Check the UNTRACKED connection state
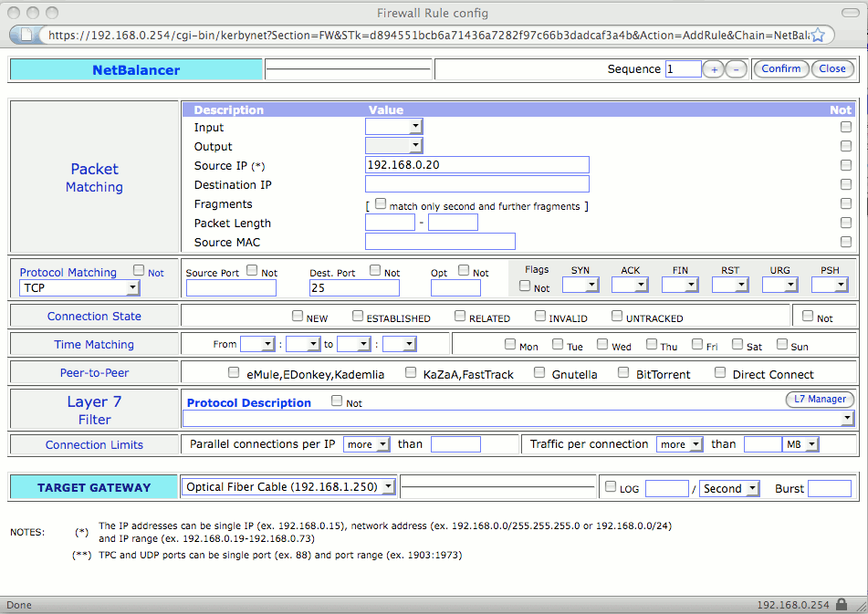868x614 pixels. pos(617,316)
